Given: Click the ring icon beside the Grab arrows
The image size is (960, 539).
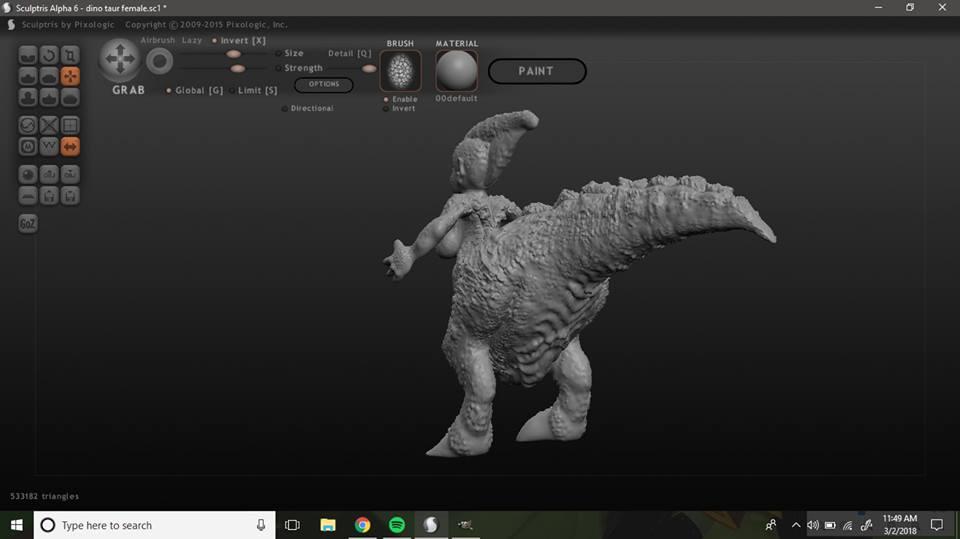Looking at the screenshot, I should click(x=159, y=61).
